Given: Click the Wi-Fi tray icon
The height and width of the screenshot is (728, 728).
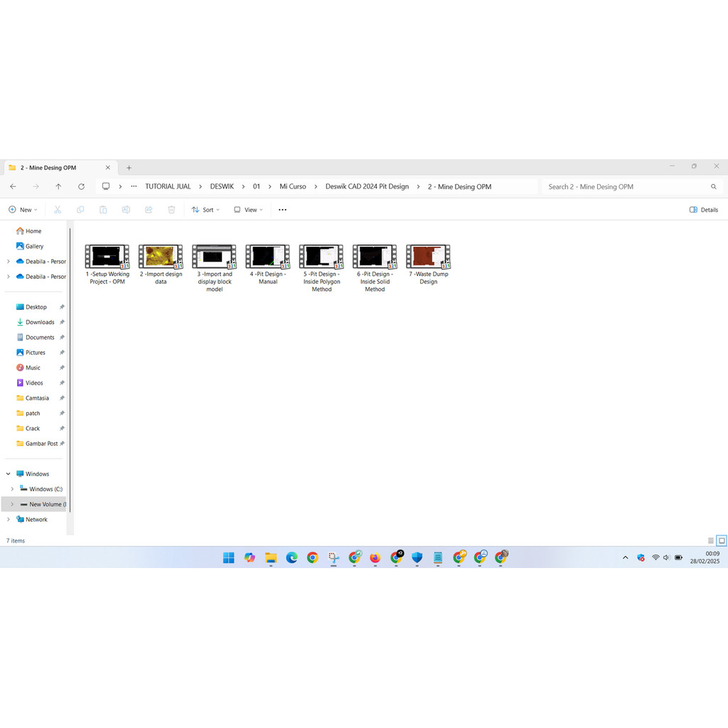Looking at the screenshot, I should (655, 557).
